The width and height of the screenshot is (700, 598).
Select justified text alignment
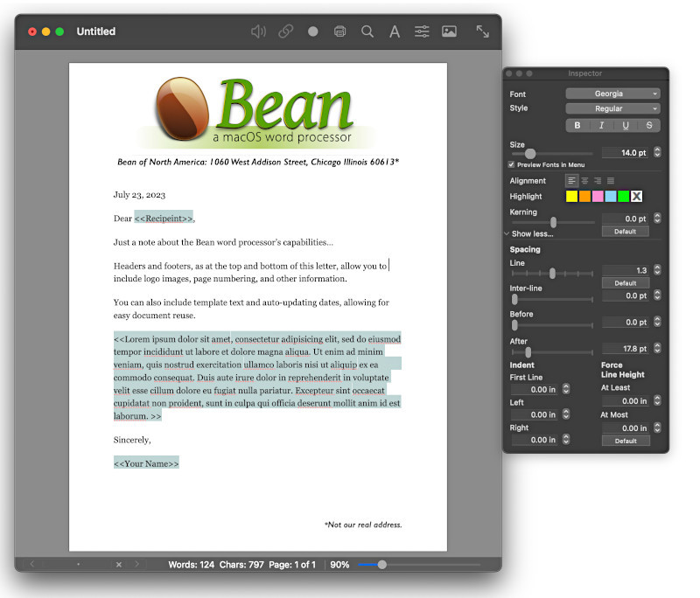click(611, 181)
